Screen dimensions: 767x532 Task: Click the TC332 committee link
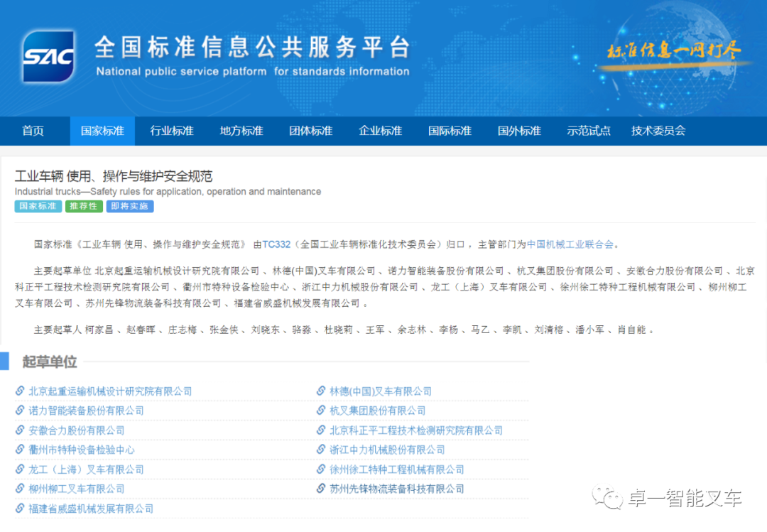coord(276,244)
